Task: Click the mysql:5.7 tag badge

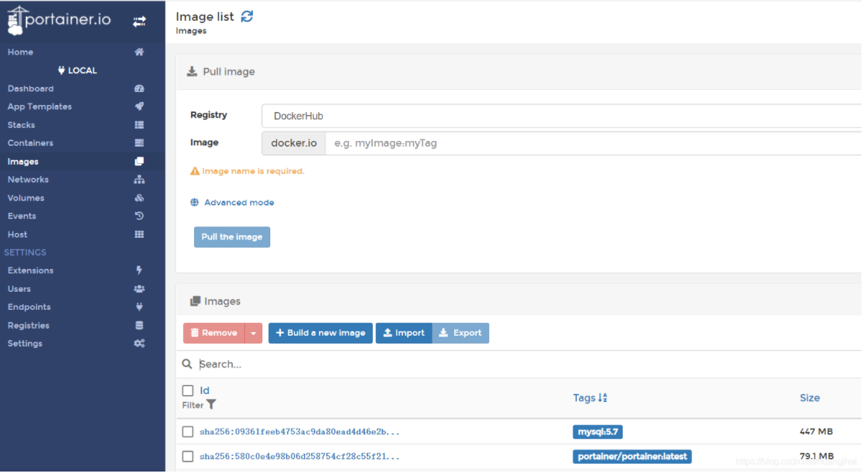Action: (x=598, y=432)
